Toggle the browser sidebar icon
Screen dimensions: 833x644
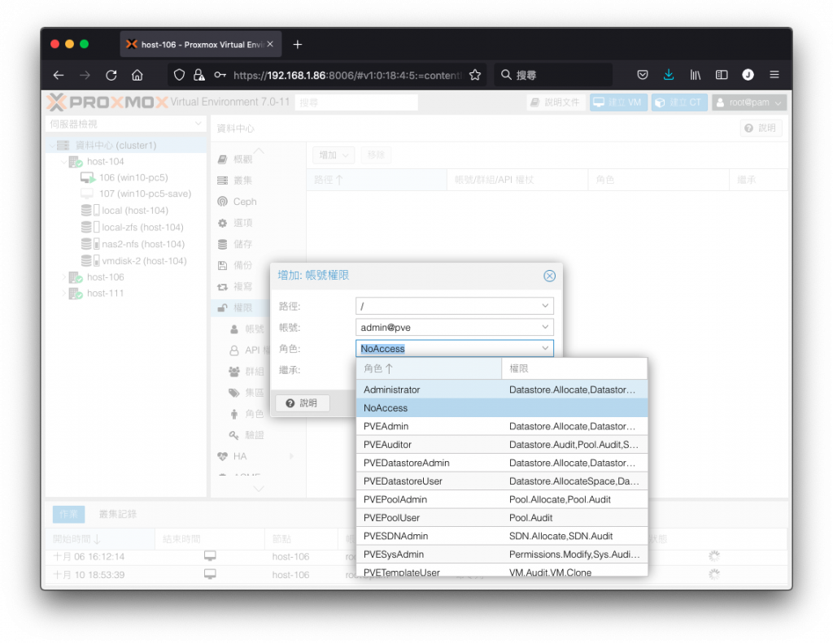722,75
